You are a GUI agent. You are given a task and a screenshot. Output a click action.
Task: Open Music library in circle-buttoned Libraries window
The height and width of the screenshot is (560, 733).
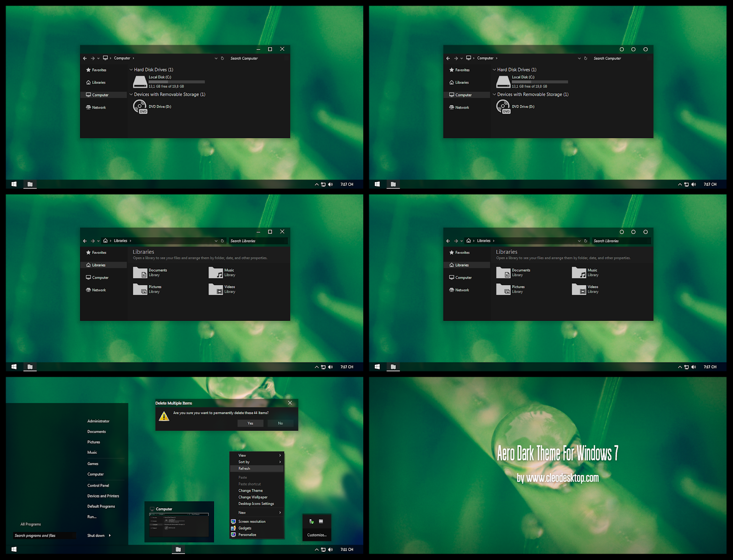coord(585,273)
